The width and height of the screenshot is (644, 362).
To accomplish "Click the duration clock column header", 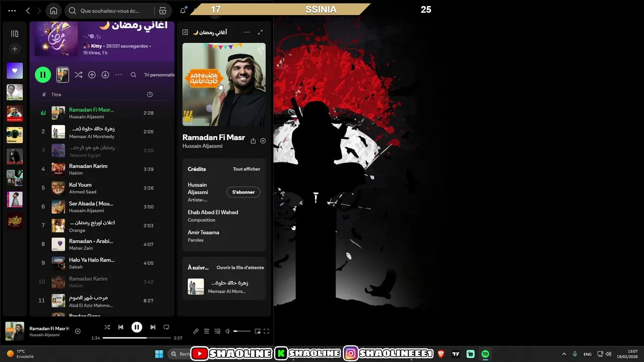I will coord(149,95).
